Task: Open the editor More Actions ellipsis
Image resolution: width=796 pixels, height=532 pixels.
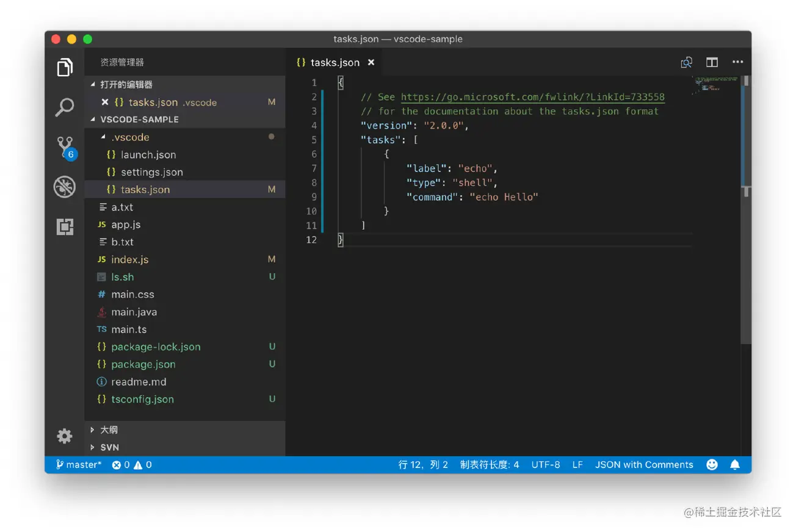Action: coord(737,62)
